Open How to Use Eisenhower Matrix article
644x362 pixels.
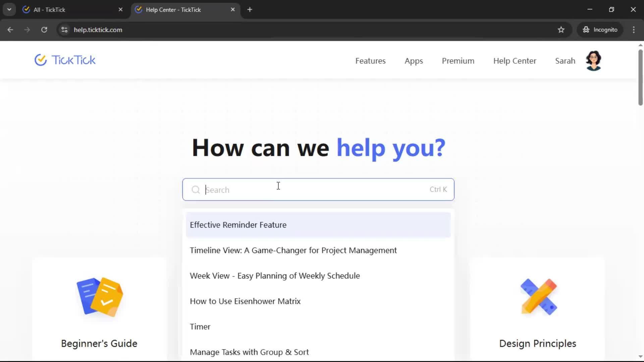coord(245,301)
